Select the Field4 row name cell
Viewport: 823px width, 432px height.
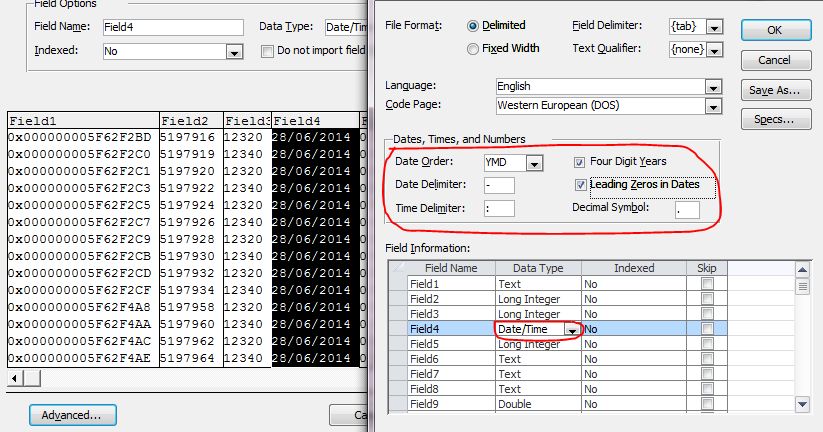pos(451,329)
